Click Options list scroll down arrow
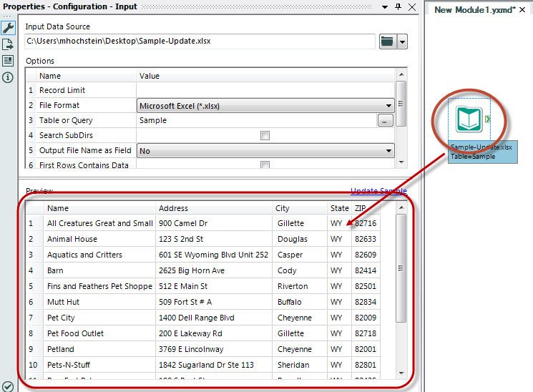 coord(401,162)
